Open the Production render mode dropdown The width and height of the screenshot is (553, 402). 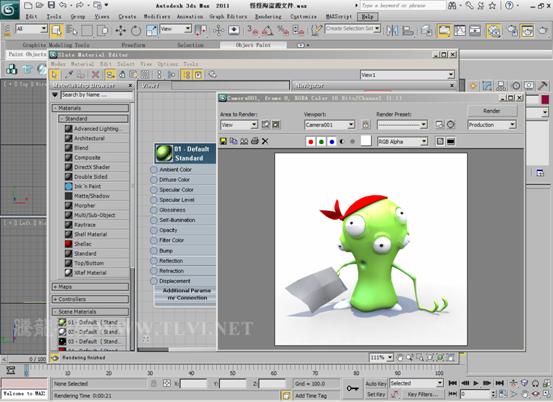[492, 125]
